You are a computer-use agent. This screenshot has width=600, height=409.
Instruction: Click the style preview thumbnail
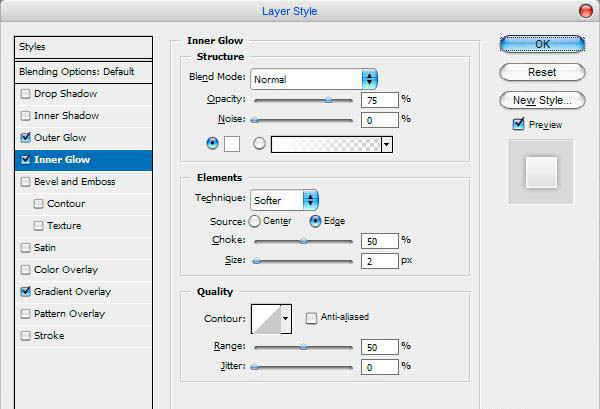[x=541, y=172]
